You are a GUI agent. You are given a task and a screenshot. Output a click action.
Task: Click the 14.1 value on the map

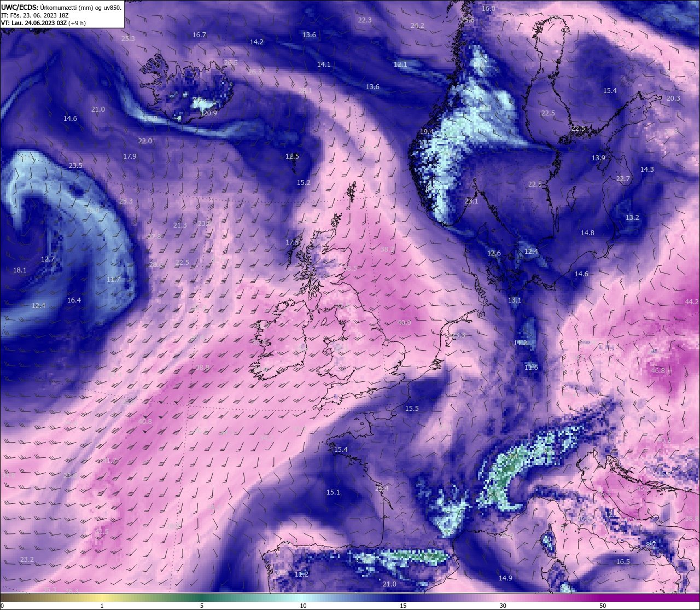tap(324, 65)
